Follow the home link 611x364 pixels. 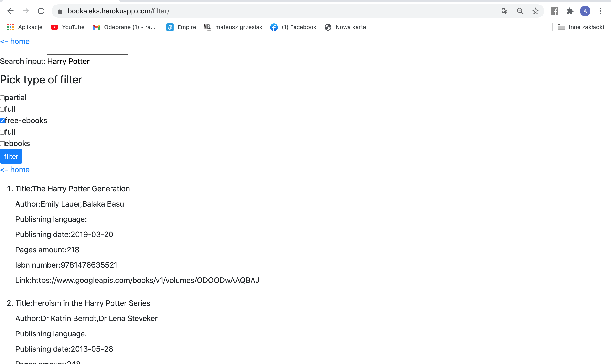point(15,41)
